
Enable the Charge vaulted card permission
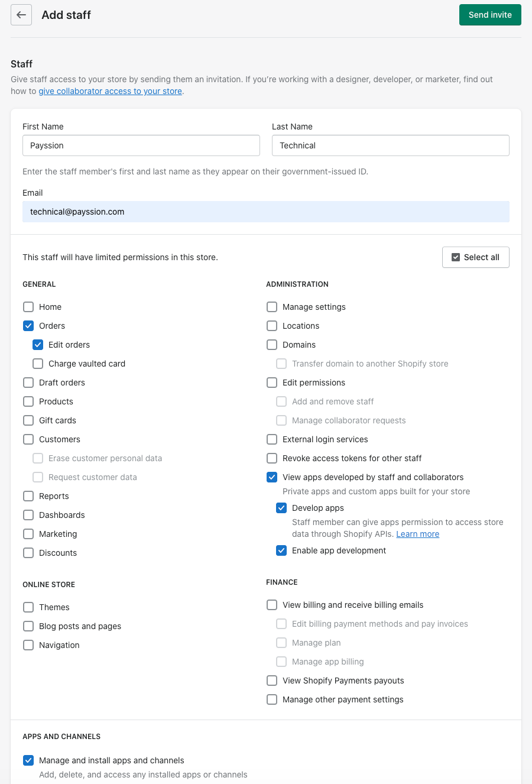coord(38,363)
